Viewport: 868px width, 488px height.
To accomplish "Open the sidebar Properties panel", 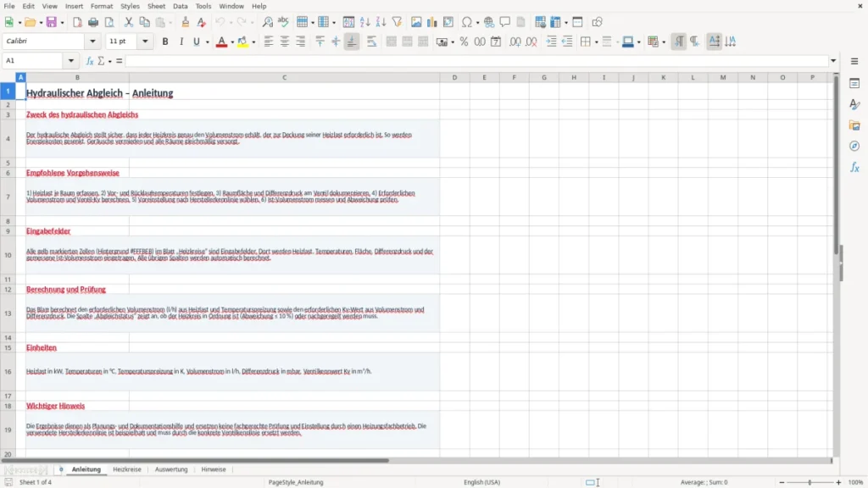I will click(x=854, y=84).
